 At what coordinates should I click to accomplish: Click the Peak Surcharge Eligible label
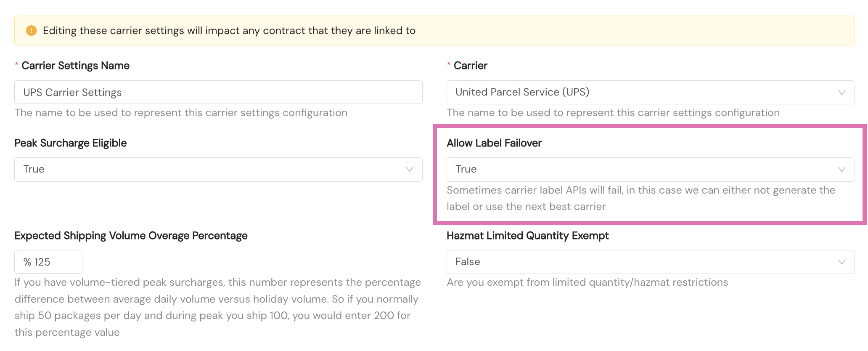pos(70,143)
